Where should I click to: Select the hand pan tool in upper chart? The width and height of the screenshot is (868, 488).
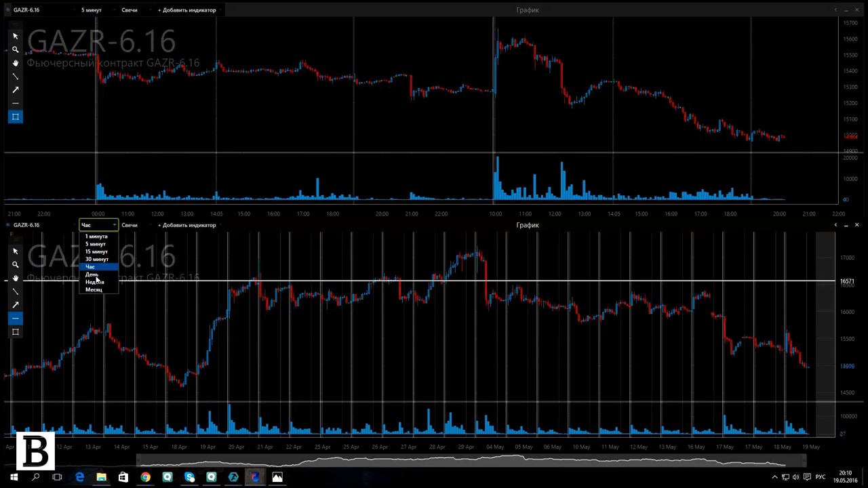pyautogui.click(x=16, y=63)
